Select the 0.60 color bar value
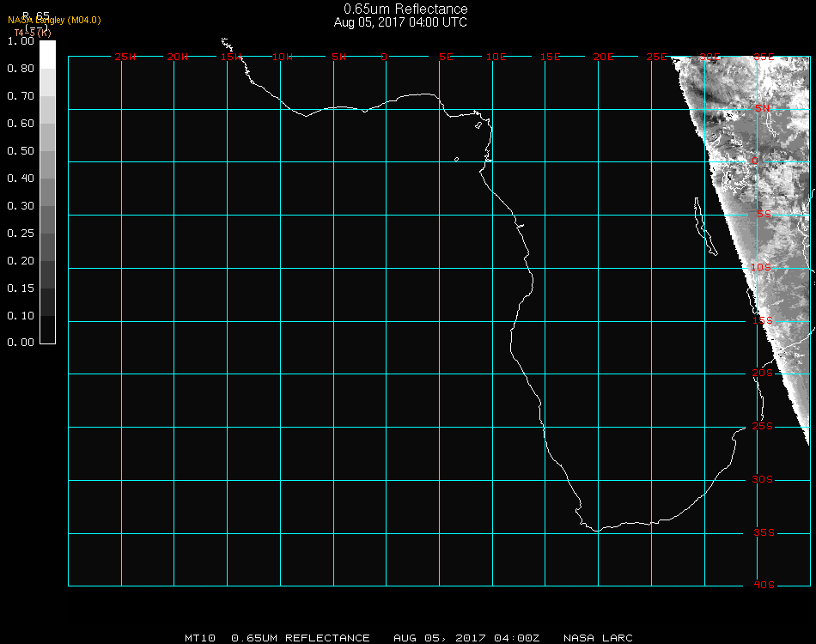This screenshot has height=644, width=816. pyautogui.click(x=21, y=124)
